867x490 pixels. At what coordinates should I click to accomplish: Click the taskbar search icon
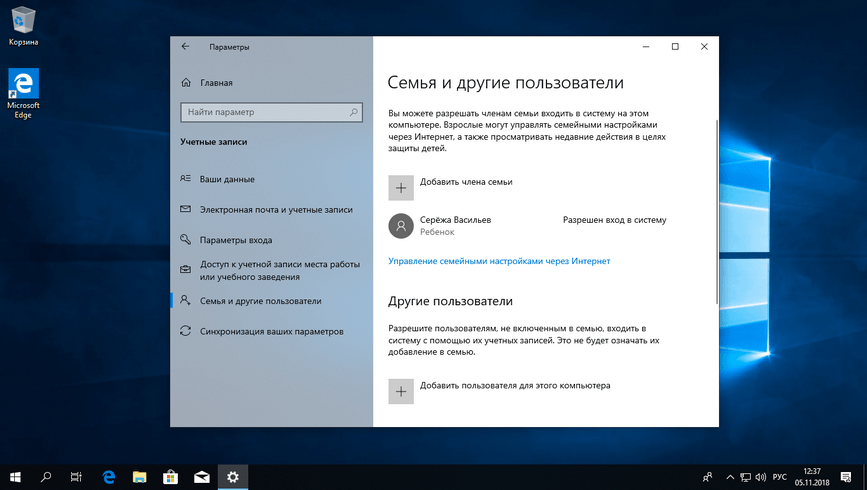coord(46,477)
